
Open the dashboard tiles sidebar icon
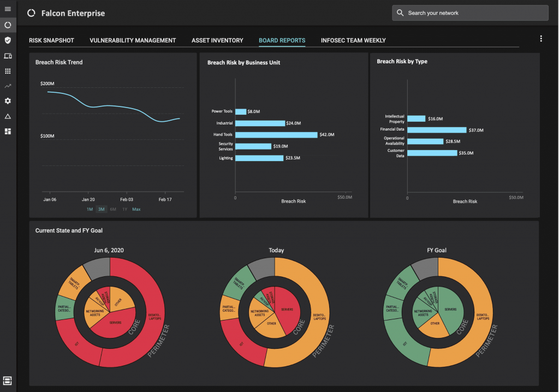click(x=8, y=131)
